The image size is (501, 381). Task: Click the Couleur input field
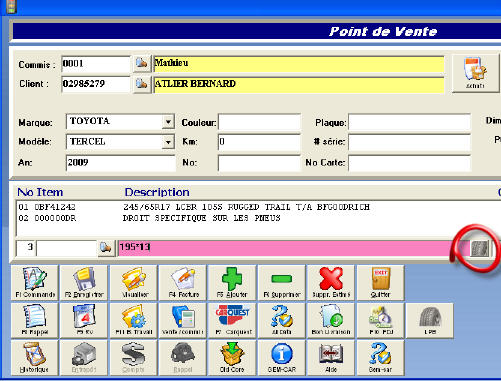259,122
